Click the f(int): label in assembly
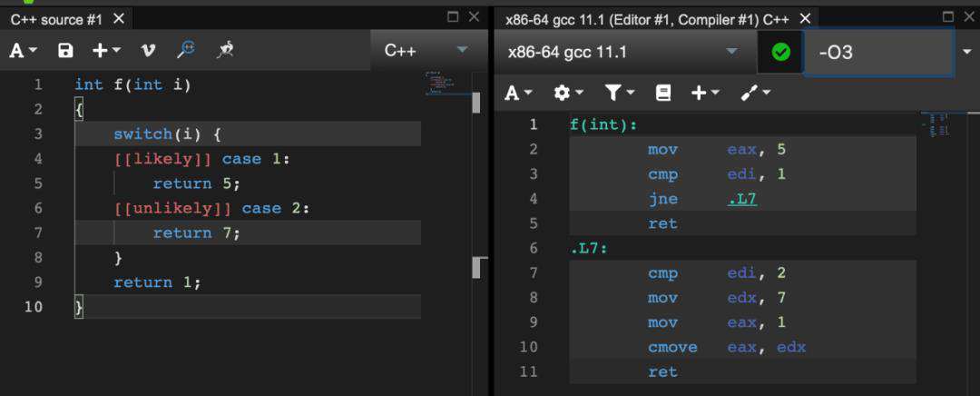 [x=603, y=125]
